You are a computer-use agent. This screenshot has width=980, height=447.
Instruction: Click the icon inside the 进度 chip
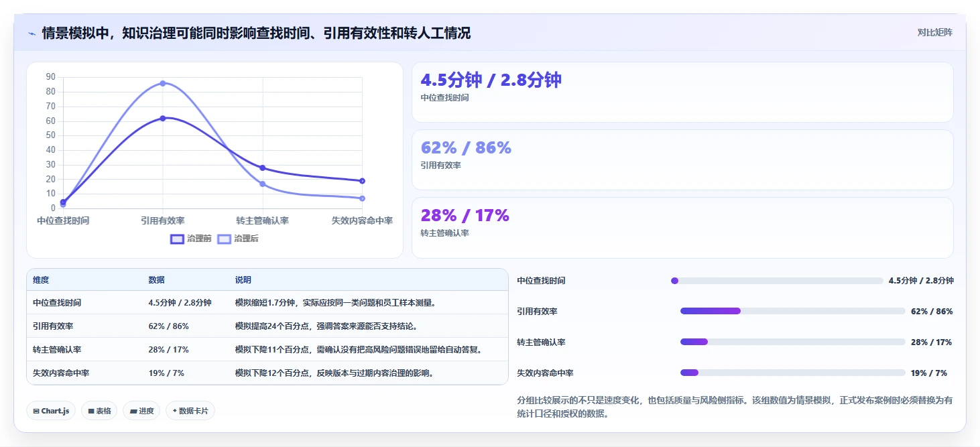pos(133,411)
